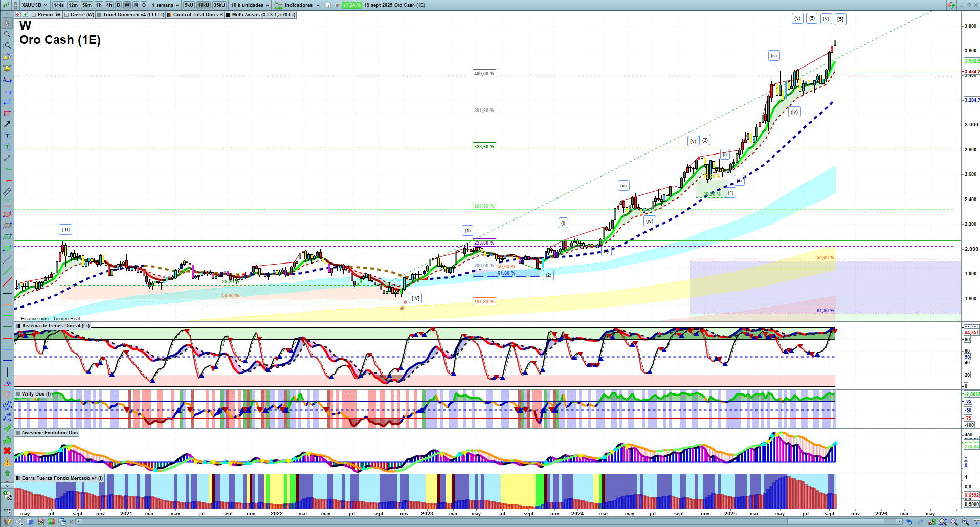This screenshot has height=527, width=980.
Task: Open the Indicadores panel
Action: click(298, 5)
